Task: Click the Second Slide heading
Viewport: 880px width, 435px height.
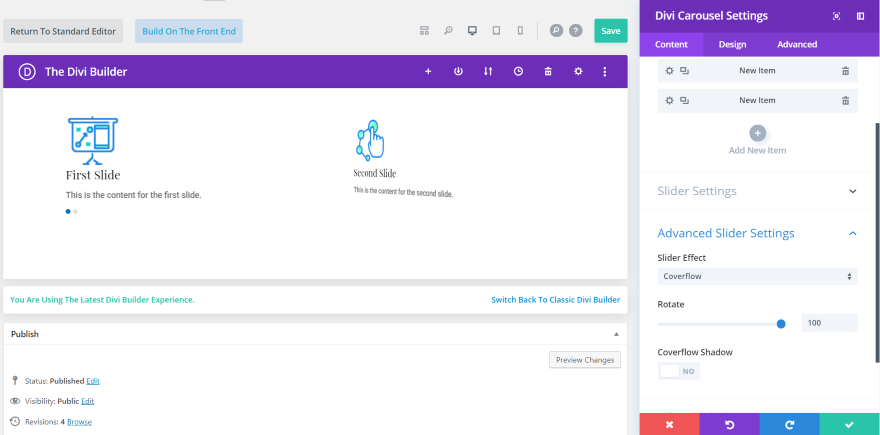Action: tap(375, 173)
